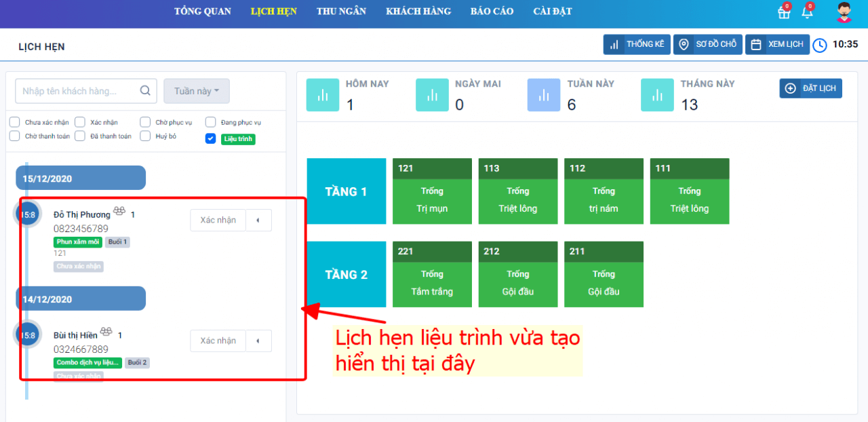The height and width of the screenshot is (422, 868).
Task: Expand arrow next to Bùi thị Hiền's Xác nhận
Action: [258, 341]
